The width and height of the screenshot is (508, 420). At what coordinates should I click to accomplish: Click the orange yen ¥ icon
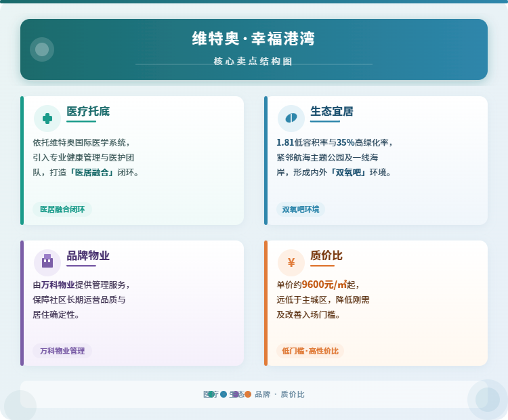(x=291, y=263)
